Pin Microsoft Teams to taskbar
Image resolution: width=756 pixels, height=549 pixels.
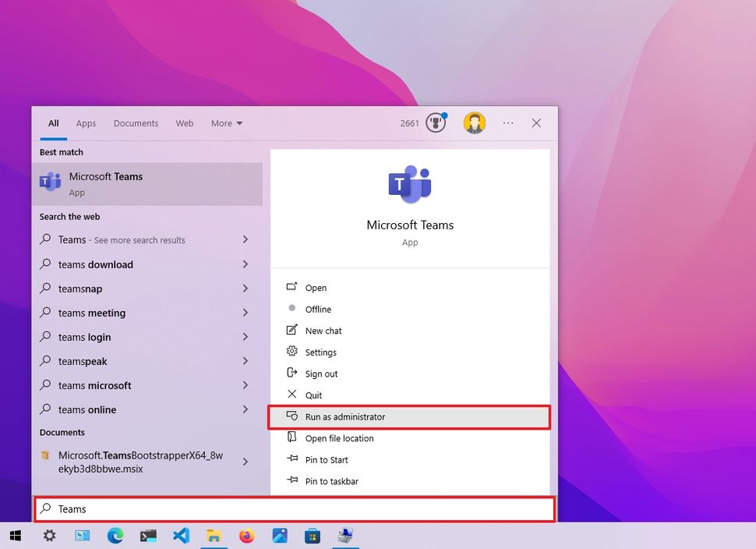pos(331,481)
